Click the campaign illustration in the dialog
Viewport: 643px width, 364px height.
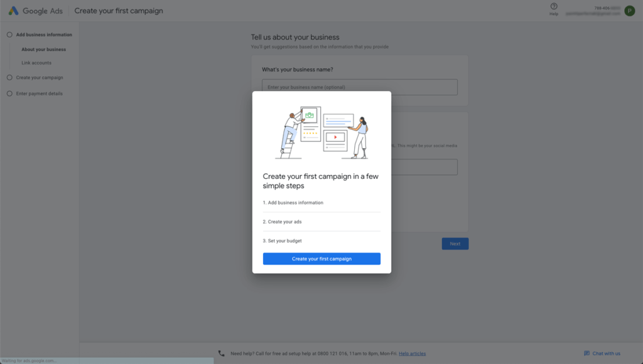coord(321,132)
